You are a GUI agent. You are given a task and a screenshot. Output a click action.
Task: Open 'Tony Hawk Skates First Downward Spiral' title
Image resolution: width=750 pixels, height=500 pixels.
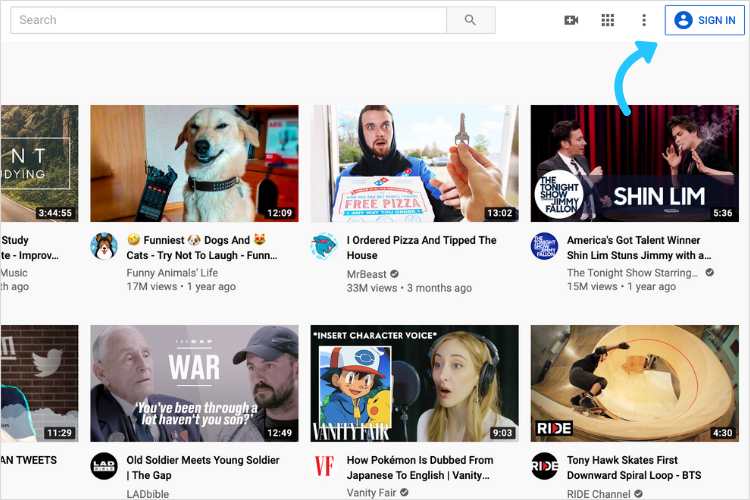634,467
